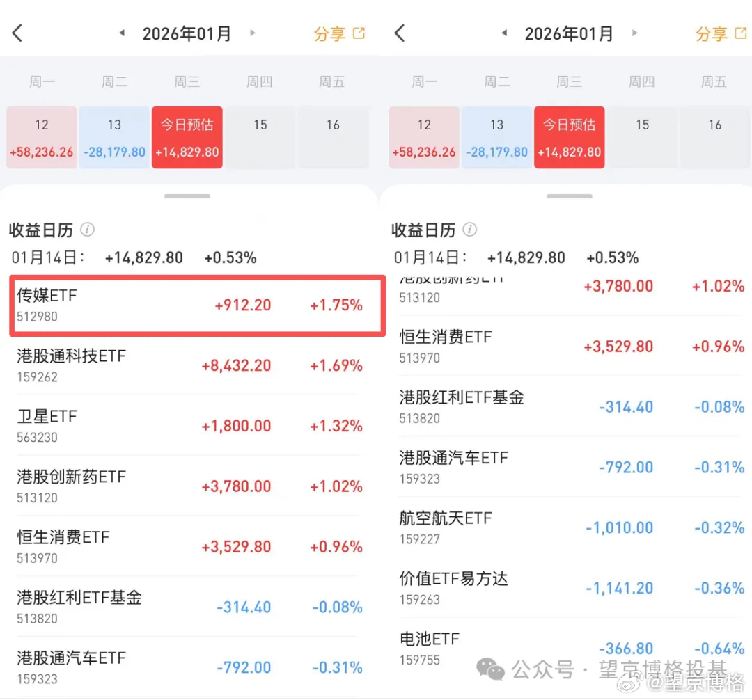Viewport: 752px width, 700px height.
Task: Click the external-link icon next to left 分享
Action: pyautogui.click(x=357, y=32)
